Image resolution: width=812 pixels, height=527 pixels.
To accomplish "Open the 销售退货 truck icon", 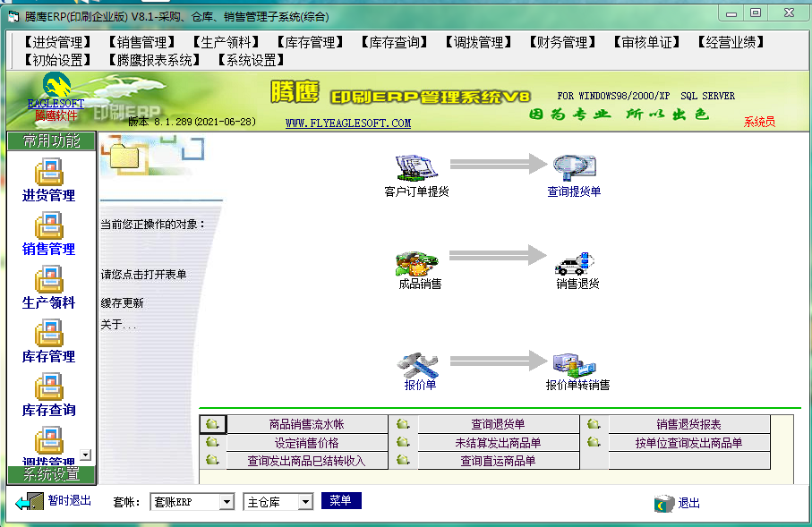I will click(x=575, y=264).
